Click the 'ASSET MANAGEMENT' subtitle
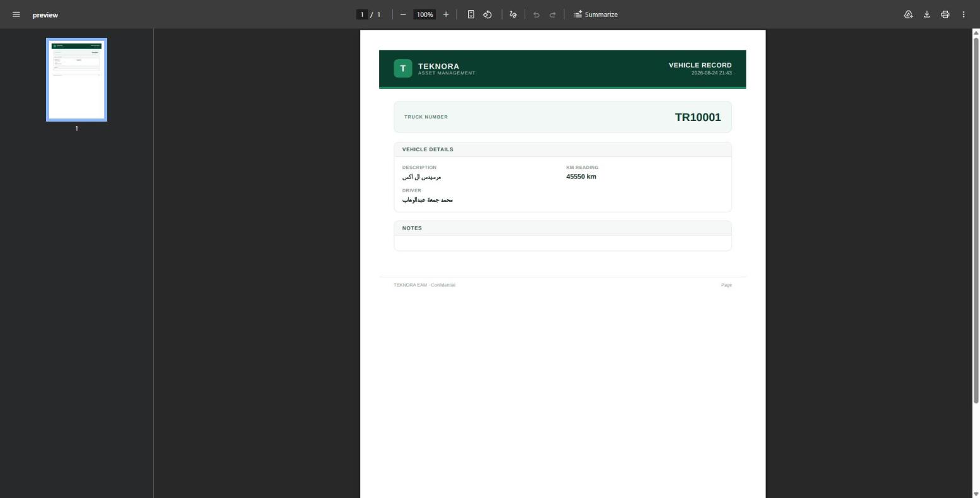Viewport: 980px width, 498px height. coord(447,73)
